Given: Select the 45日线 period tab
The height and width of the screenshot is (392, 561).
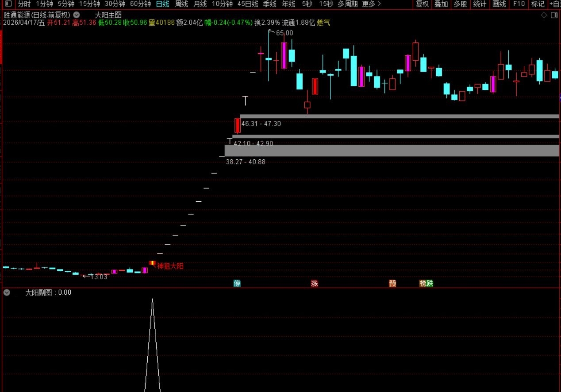Looking at the screenshot, I should (248, 4).
